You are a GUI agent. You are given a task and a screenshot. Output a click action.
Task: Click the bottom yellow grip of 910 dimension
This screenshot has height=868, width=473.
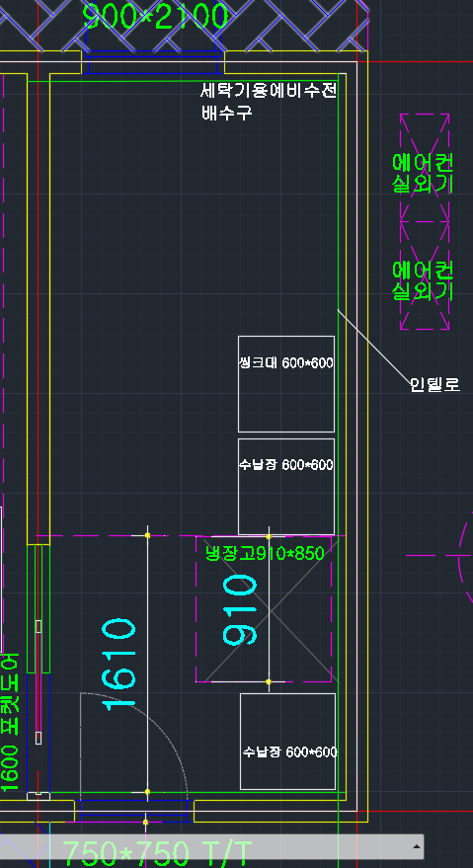[x=269, y=681]
